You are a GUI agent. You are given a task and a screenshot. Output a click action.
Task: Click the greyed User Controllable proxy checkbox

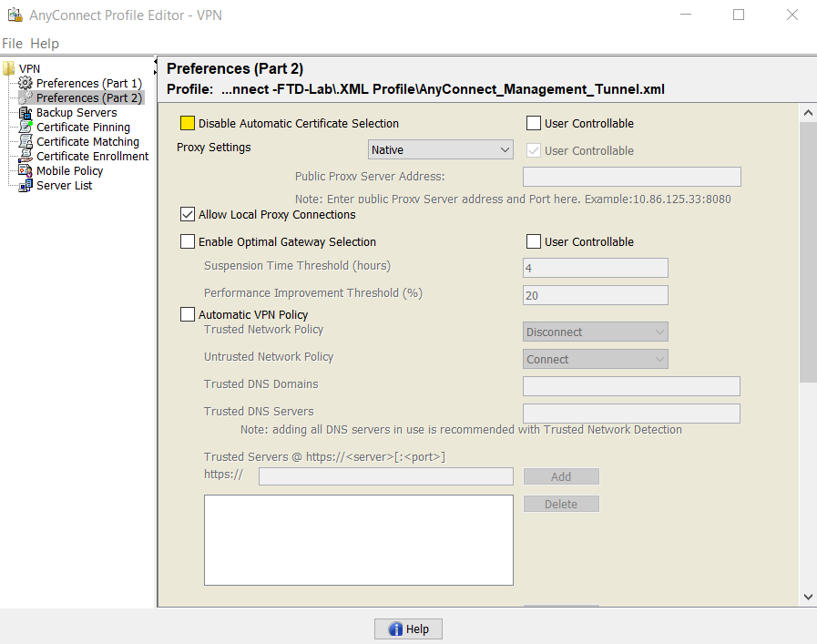click(534, 150)
